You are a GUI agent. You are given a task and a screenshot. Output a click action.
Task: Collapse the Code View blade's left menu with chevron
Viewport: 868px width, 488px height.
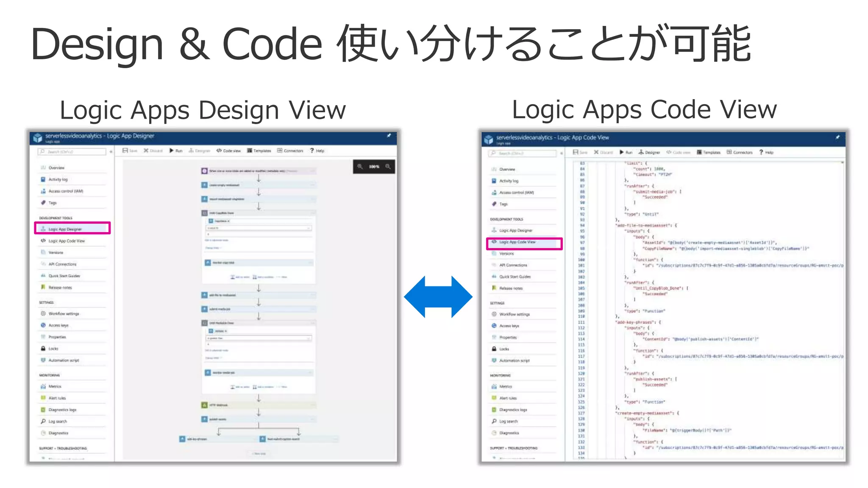[x=562, y=153]
